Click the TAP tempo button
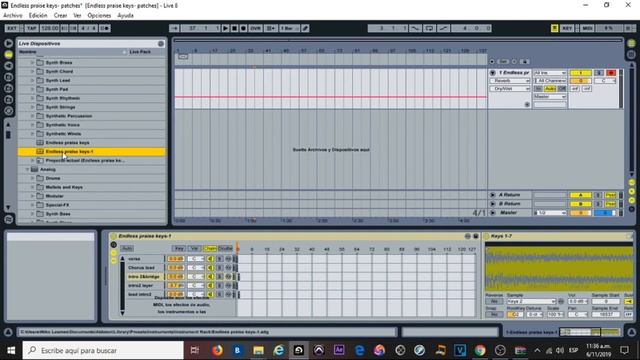Image resolution: width=640 pixels, height=360 pixels. point(31,28)
